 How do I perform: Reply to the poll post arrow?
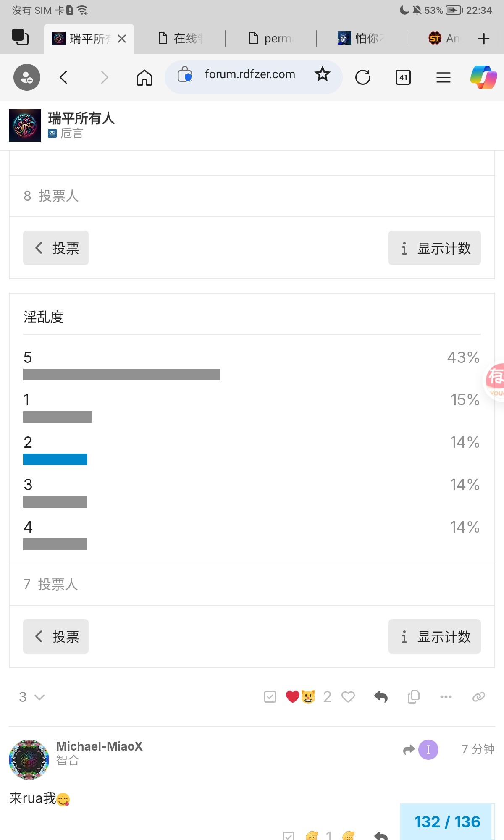[x=381, y=697]
